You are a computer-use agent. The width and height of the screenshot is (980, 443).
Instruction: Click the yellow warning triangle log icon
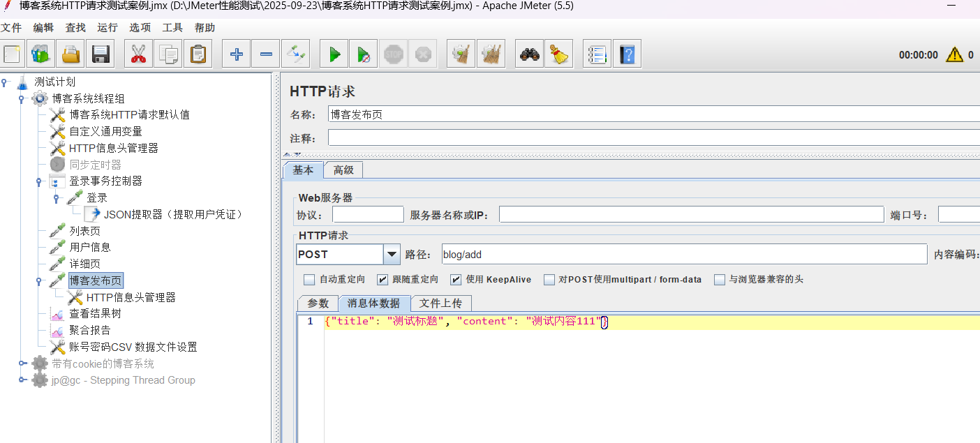[954, 54]
